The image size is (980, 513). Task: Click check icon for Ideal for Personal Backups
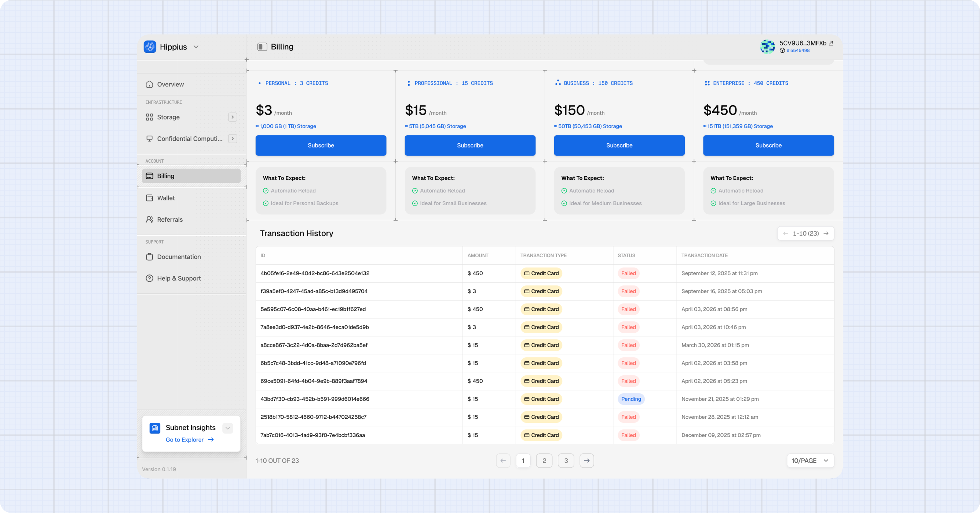tap(266, 204)
